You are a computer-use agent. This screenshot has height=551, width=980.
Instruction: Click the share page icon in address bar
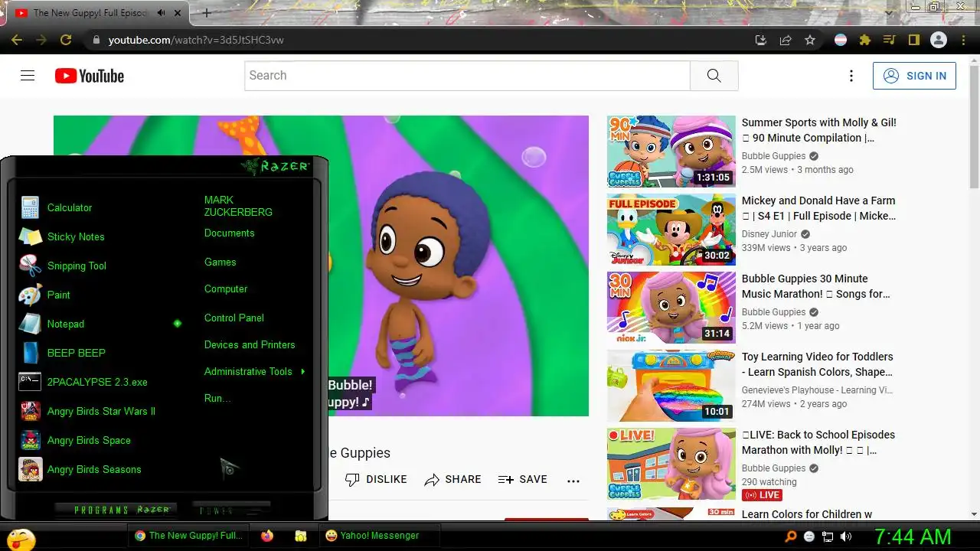coord(786,40)
